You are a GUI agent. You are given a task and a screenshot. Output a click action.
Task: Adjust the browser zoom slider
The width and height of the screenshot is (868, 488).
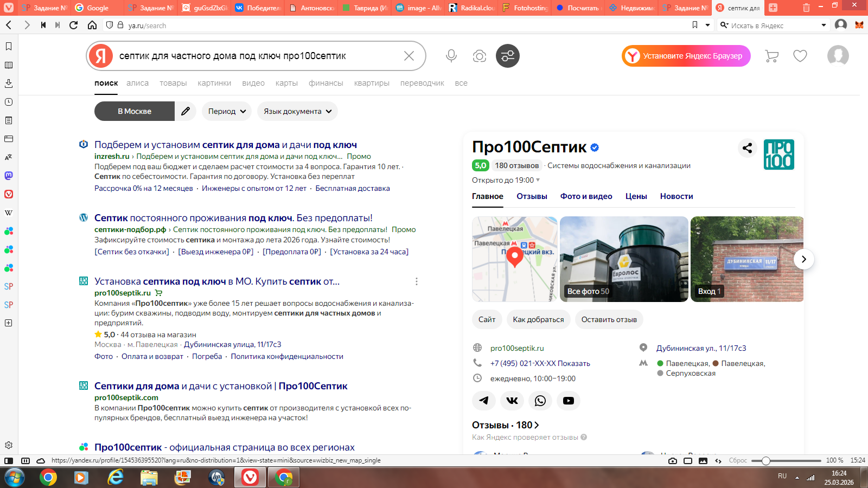click(x=765, y=461)
